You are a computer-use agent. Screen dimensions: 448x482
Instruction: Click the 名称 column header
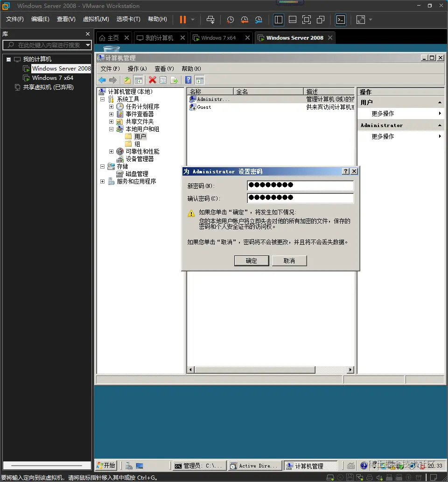pos(210,92)
